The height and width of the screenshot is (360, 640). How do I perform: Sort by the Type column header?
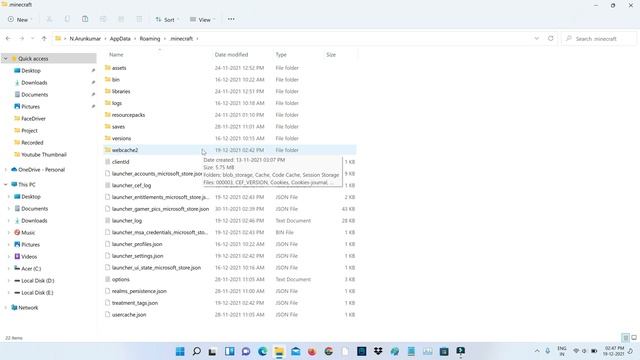(281, 54)
